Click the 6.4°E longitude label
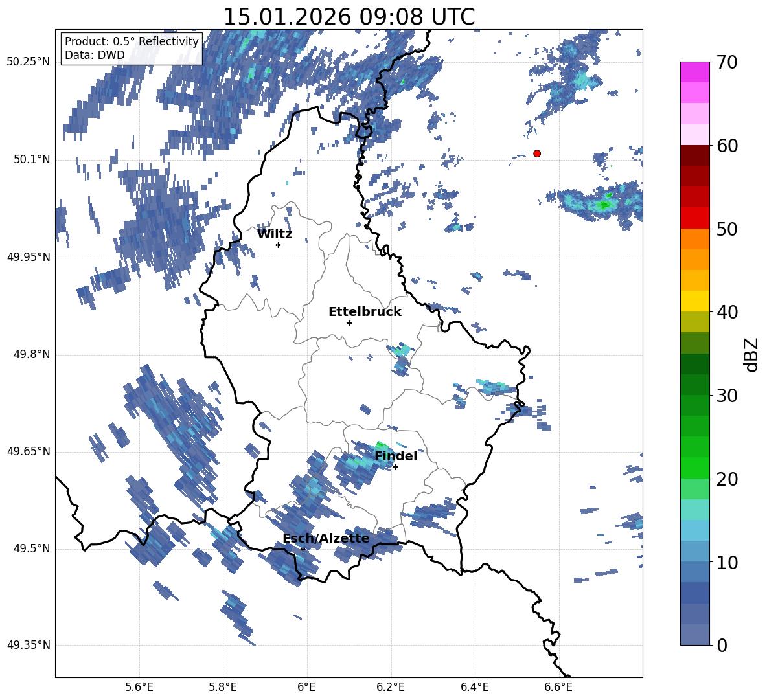This screenshot has height=700, width=767. (474, 687)
